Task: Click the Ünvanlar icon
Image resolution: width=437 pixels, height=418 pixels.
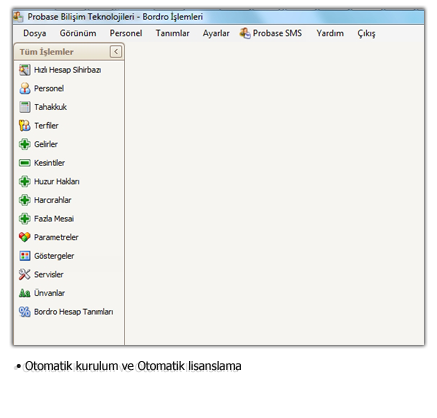Action: tap(24, 293)
